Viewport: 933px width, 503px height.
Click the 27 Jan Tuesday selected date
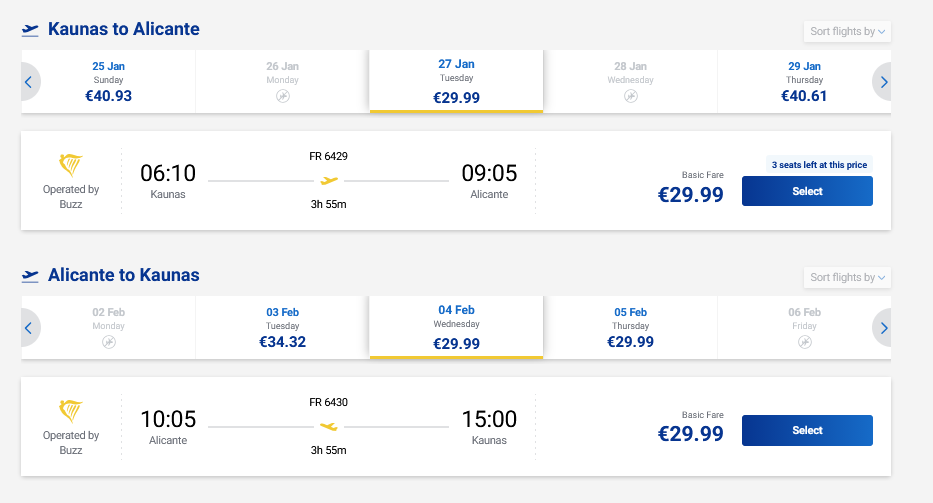tap(456, 82)
